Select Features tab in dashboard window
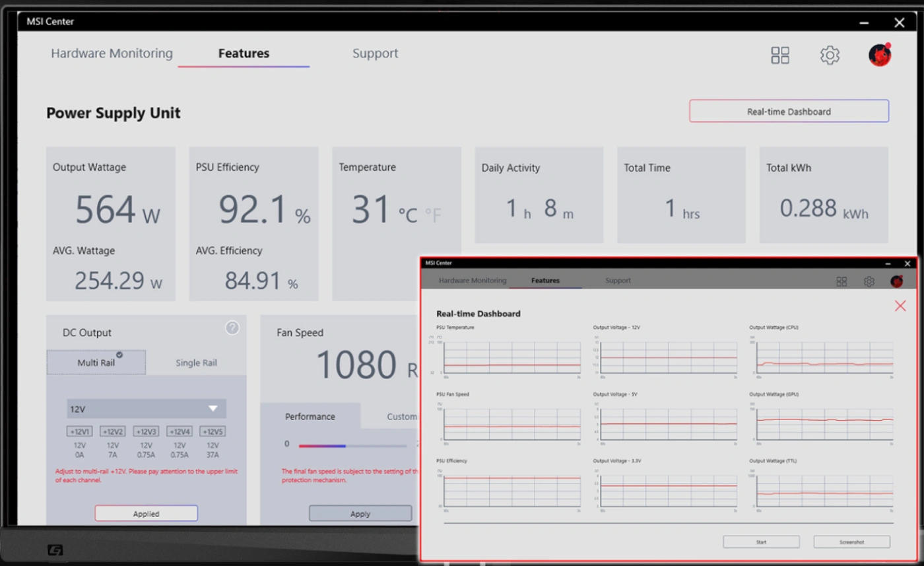This screenshot has width=924, height=566. 545,281
